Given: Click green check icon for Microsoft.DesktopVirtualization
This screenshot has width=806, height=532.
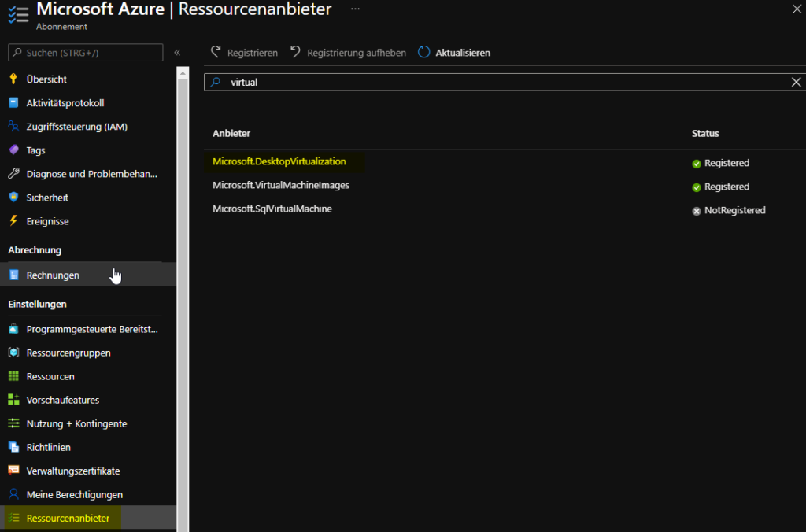Looking at the screenshot, I should (697, 164).
